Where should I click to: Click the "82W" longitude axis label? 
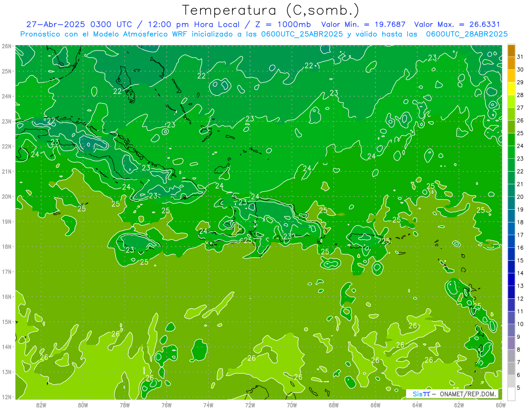click(x=41, y=405)
